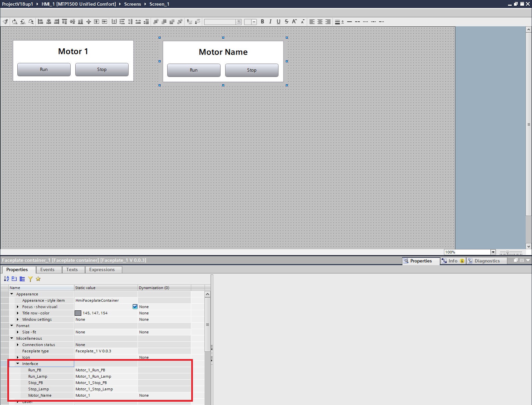Align text right in toolbar
Viewport: 532px width, 405px height.
tap(328, 22)
